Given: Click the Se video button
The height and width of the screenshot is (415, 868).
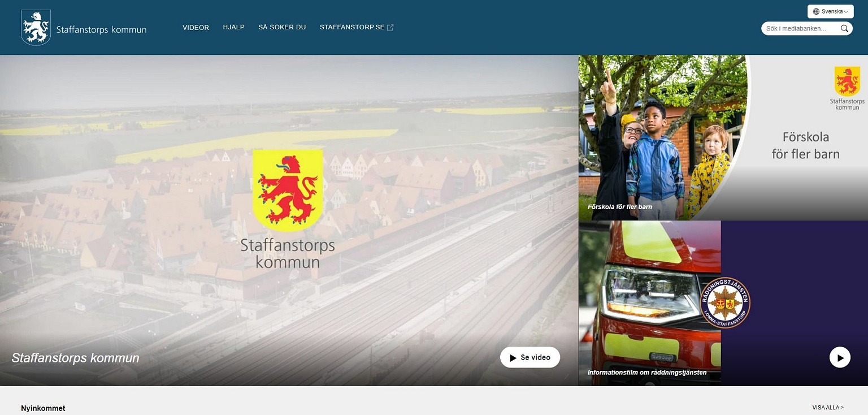Looking at the screenshot, I should click(530, 357).
